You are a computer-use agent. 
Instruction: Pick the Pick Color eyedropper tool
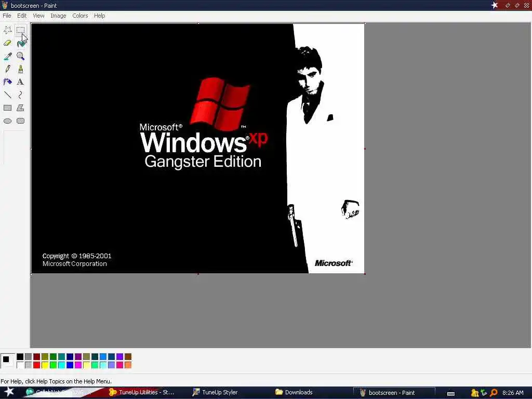[x=7, y=56]
